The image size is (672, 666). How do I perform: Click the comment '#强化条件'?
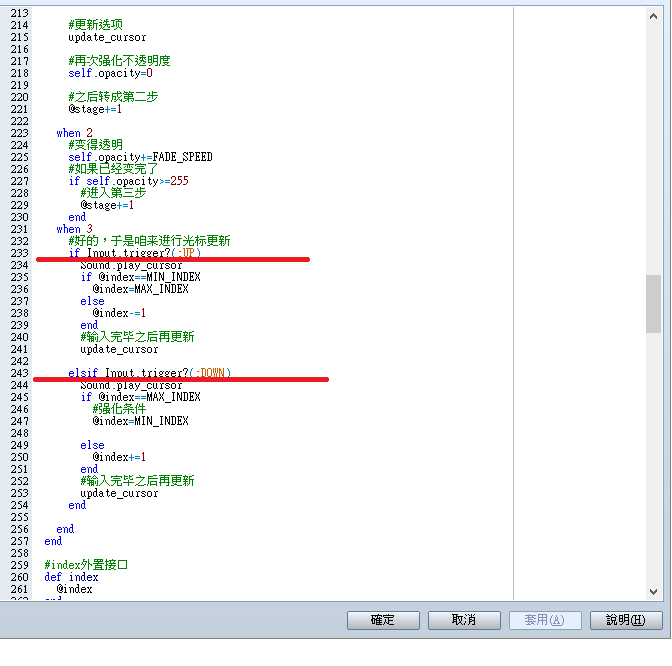point(119,409)
